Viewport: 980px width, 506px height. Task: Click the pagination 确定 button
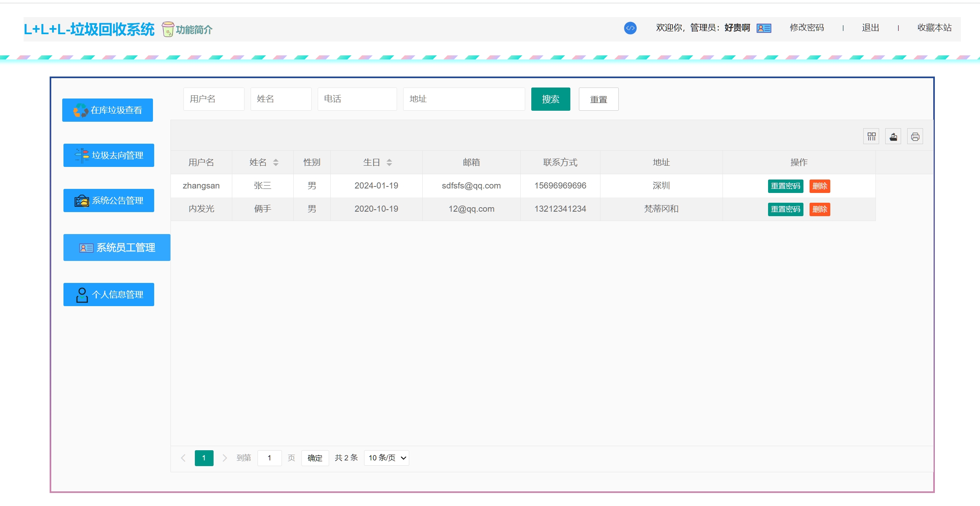click(x=315, y=458)
